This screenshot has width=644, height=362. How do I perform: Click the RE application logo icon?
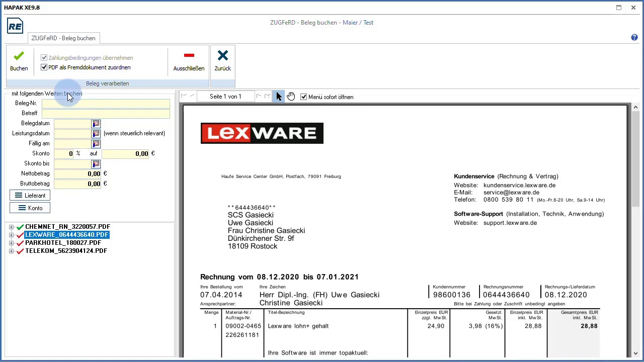click(x=15, y=26)
